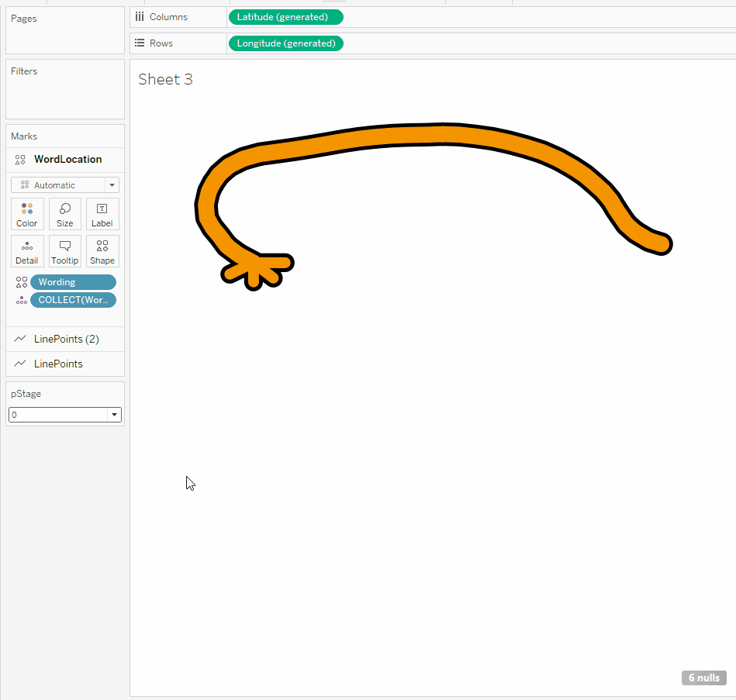Expand the LinePoints (2) marks layer
This screenshot has width=736, height=700.
click(65, 339)
